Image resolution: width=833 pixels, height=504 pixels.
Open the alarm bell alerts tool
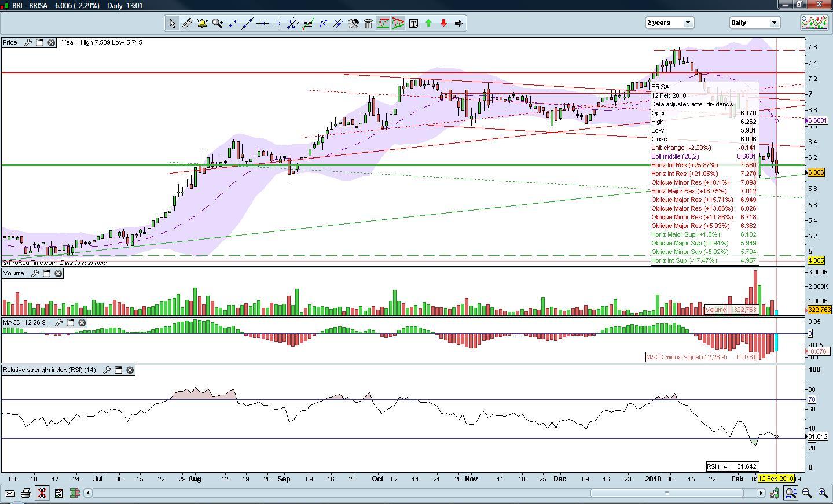point(202,23)
